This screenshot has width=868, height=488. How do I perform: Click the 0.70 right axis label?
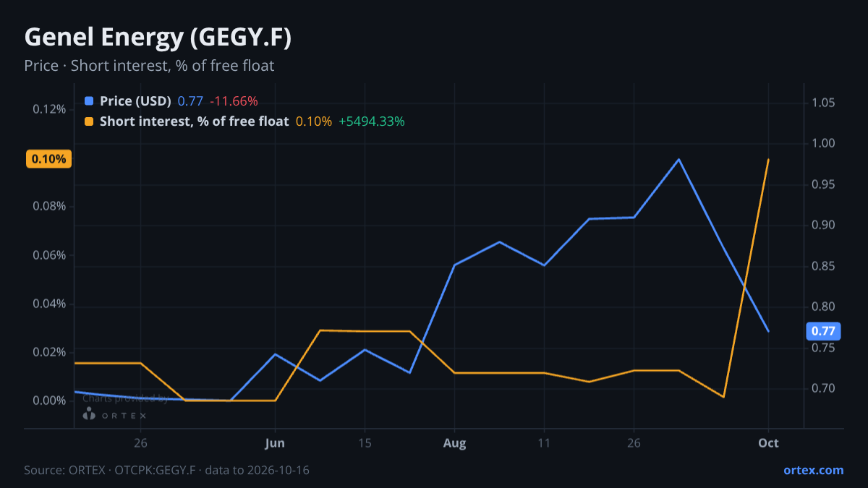pyautogui.click(x=823, y=388)
